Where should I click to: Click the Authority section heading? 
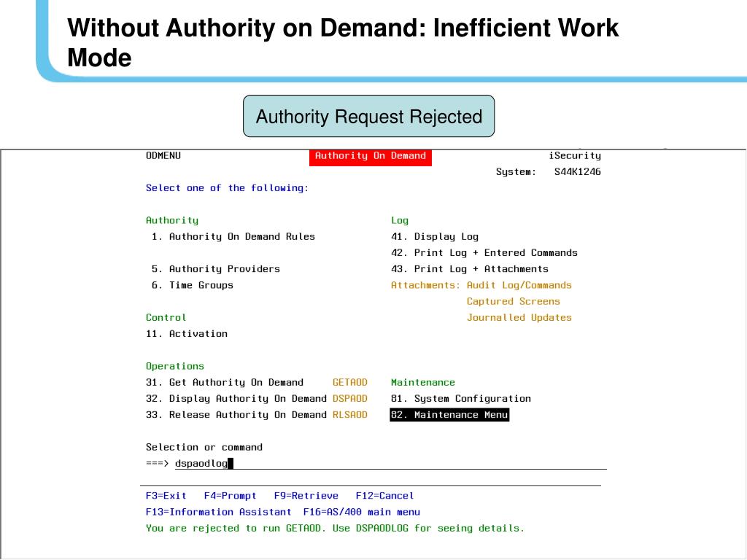pos(172,220)
